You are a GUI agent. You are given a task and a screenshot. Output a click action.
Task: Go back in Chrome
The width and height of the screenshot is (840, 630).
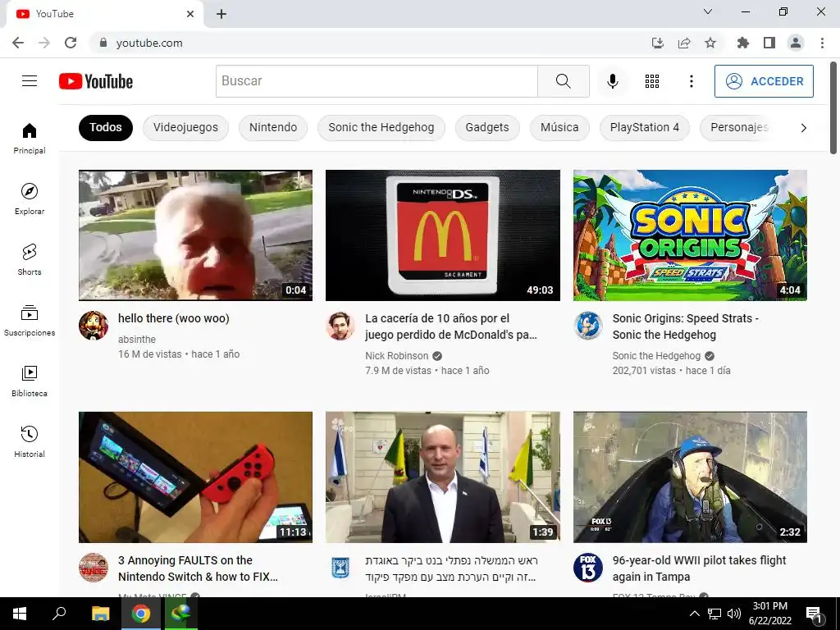[x=18, y=43]
